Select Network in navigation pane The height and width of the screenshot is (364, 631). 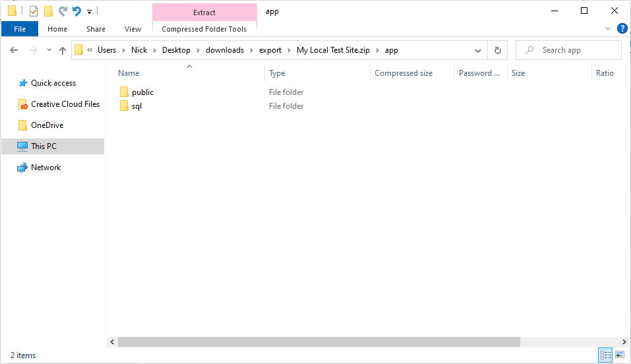(x=46, y=167)
